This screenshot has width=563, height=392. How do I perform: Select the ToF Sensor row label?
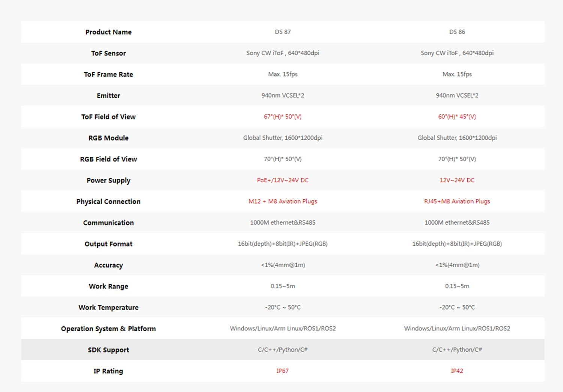coord(108,53)
